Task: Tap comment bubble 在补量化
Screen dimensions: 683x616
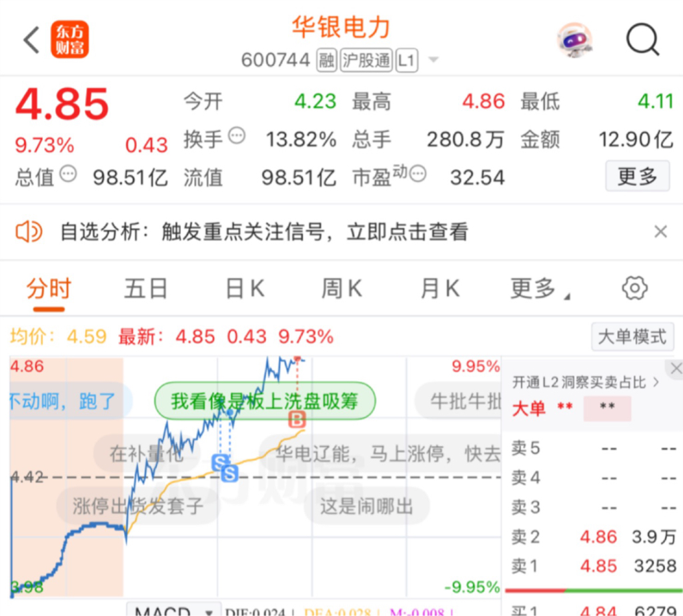Action: coord(147,454)
